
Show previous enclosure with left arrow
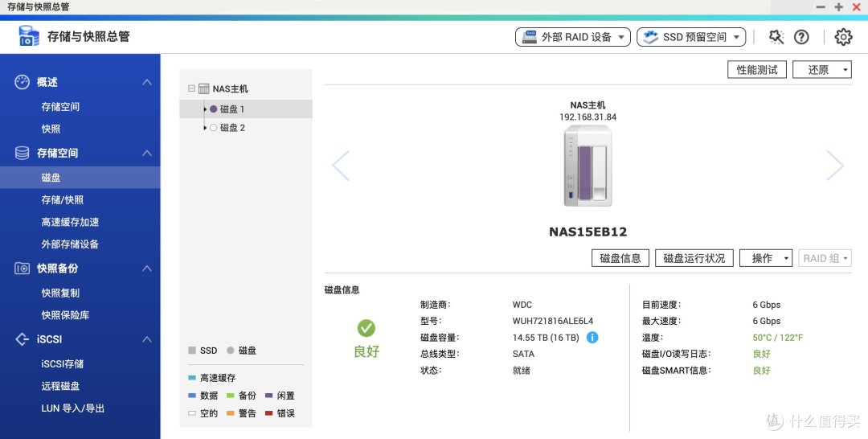[x=341, y=165]
